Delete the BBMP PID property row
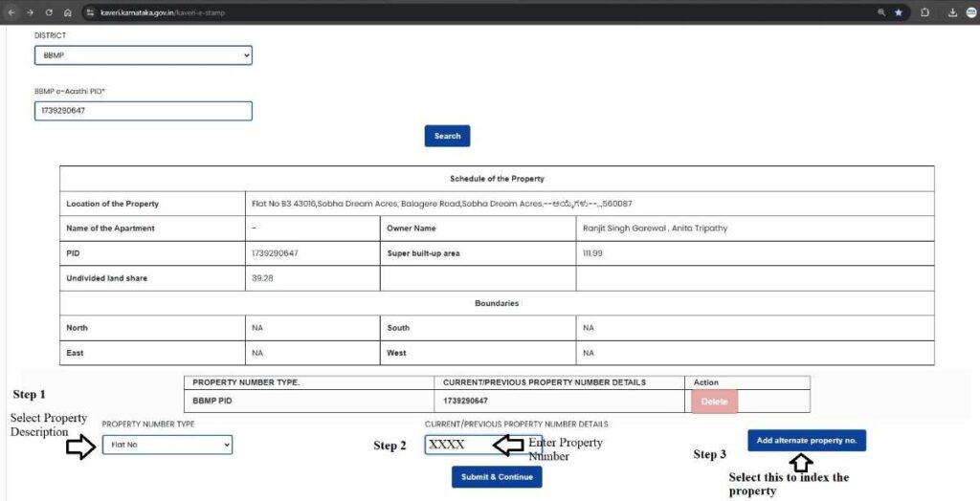 point(714,402)
